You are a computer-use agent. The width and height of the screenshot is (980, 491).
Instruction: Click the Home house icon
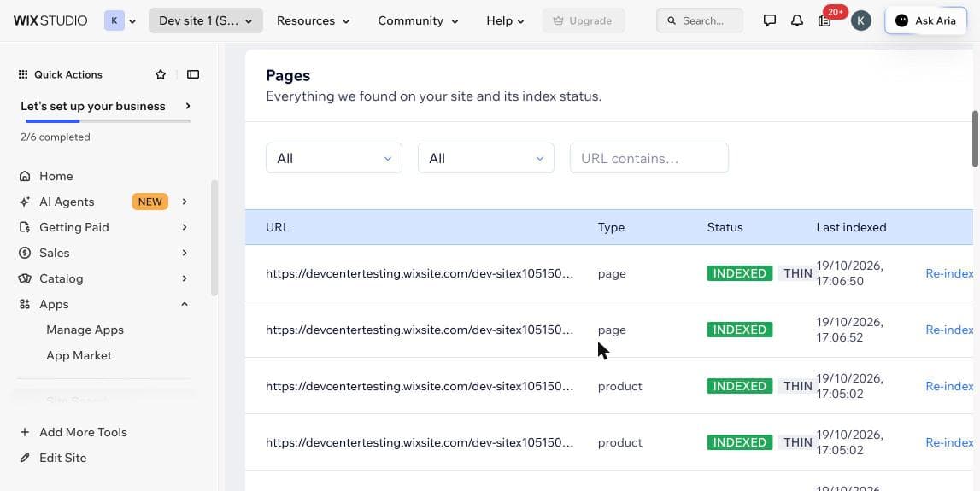coord(25,176)
